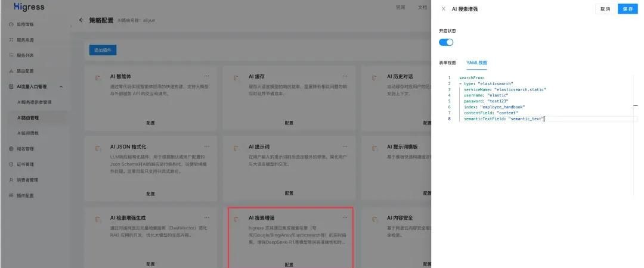Click the 路由配置 sidebar icon

[x=11, y=71]
